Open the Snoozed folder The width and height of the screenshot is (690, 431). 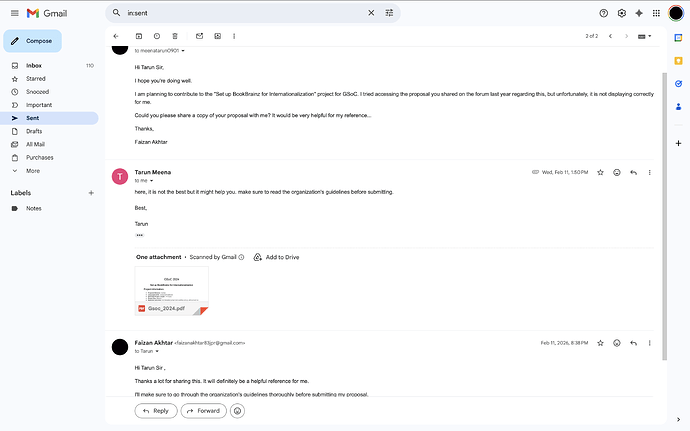coord(51,92)
